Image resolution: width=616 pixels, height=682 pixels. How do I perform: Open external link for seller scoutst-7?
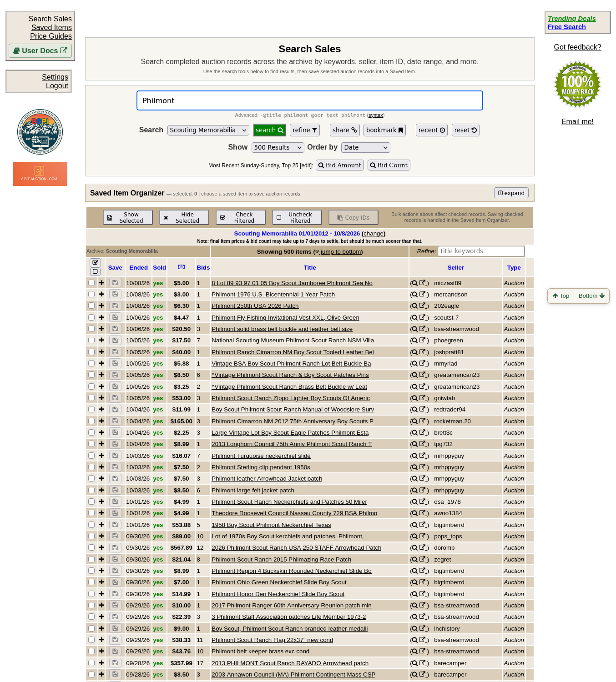[422, 317]
